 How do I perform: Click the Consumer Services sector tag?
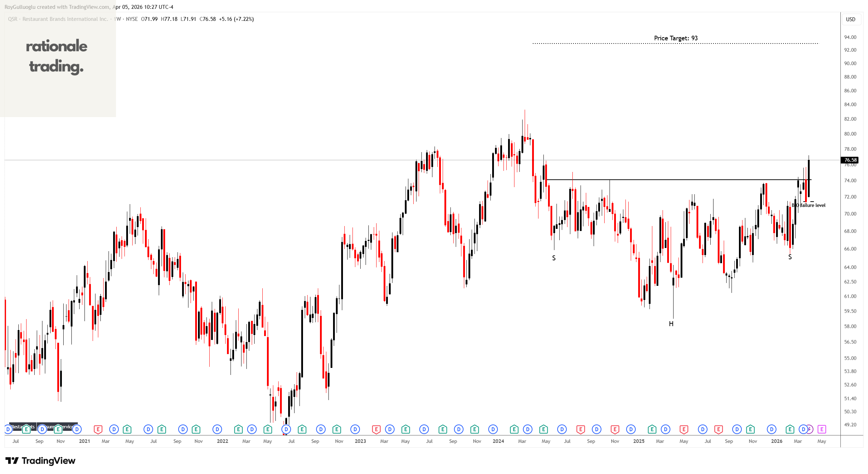tap(67, 427)
